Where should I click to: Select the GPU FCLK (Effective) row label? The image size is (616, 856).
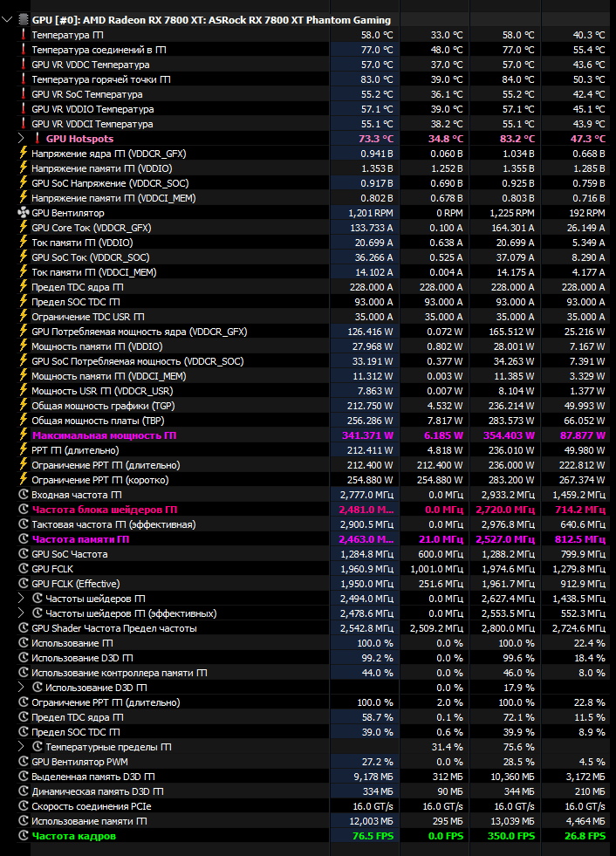tap(75, 584)
